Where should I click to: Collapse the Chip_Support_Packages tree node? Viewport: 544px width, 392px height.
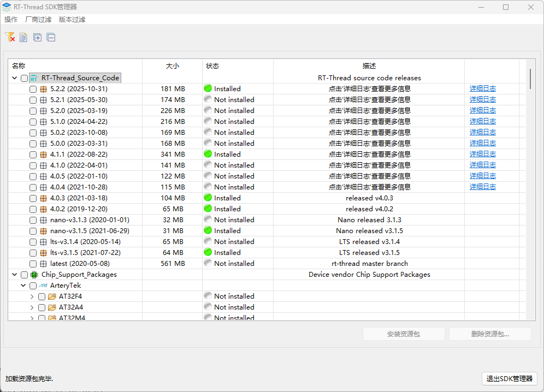[15, 275]
